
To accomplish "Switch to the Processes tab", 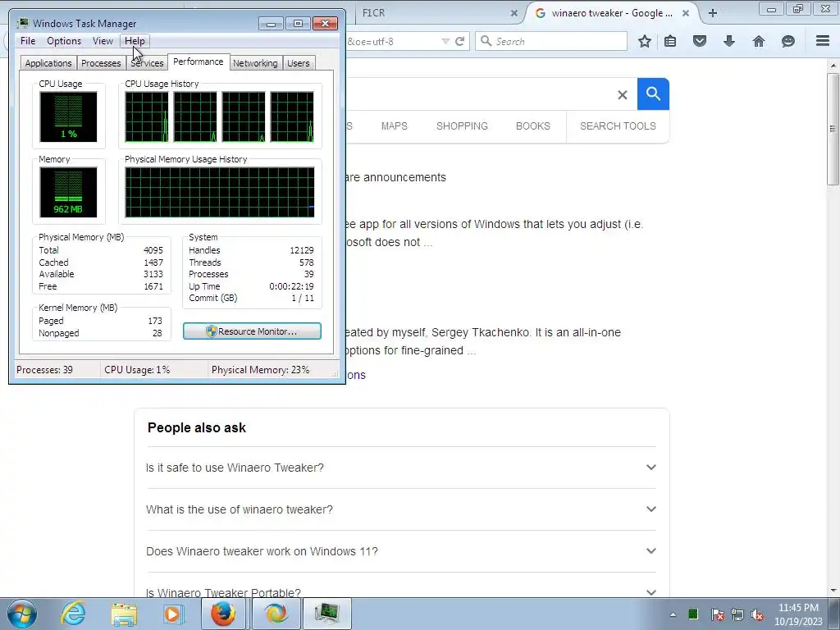I will pyautogui.click(x=101, y=63).
